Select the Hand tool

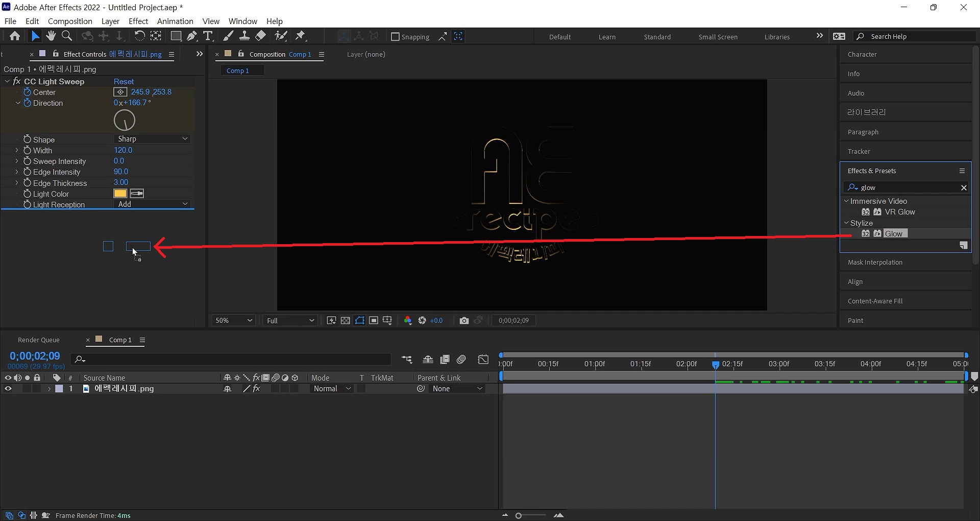[51, 36]
